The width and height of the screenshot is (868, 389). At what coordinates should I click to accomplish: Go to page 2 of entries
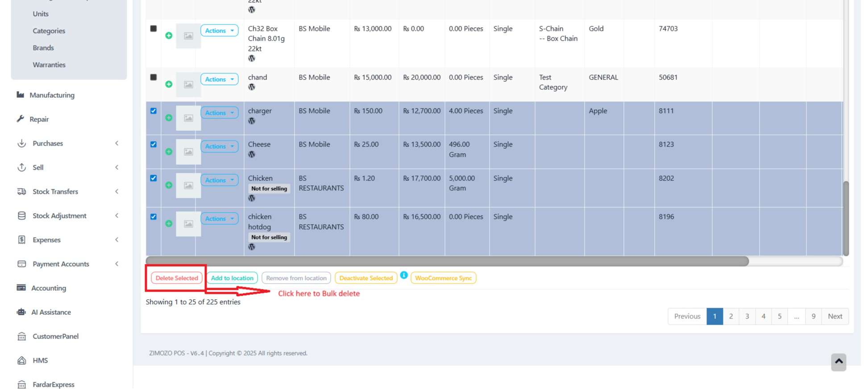tap(731, 316)
